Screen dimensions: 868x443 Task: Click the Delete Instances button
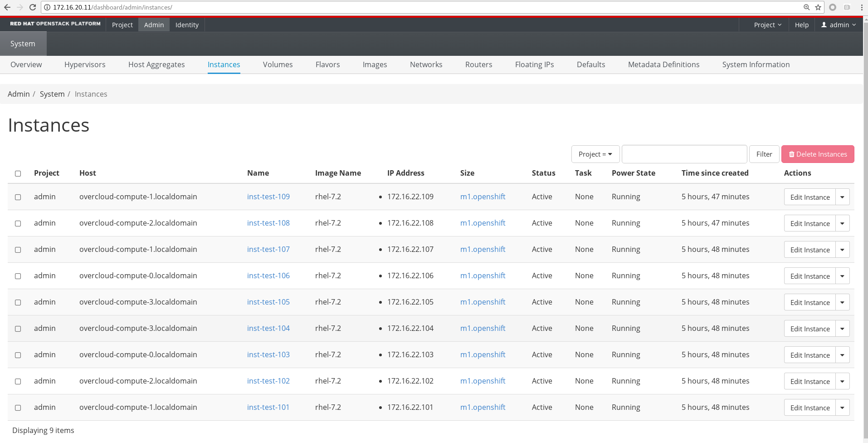point(818,154)
